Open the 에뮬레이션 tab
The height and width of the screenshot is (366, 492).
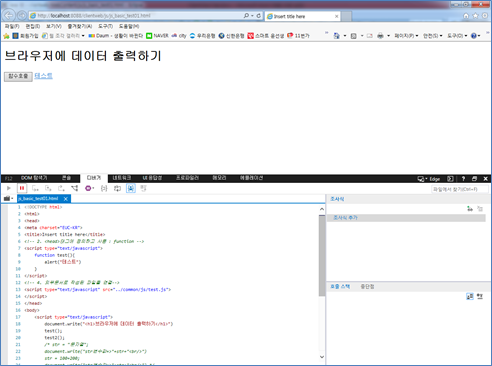click(251, 178)
